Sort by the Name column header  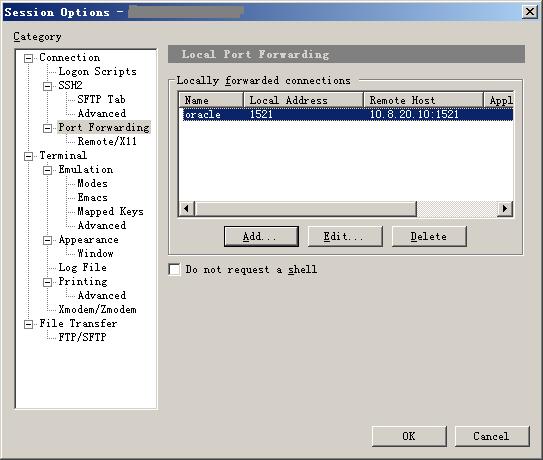[x=211, y=100]
